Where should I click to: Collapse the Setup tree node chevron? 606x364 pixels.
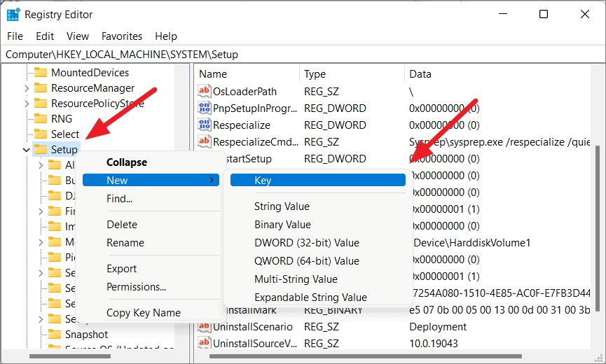coord(27,150)
